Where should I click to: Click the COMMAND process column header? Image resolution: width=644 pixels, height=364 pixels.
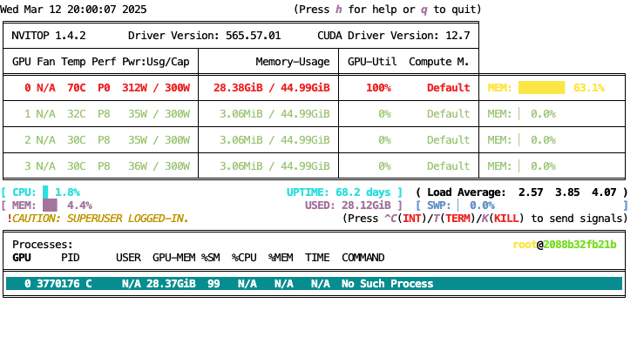coord(363,258)
